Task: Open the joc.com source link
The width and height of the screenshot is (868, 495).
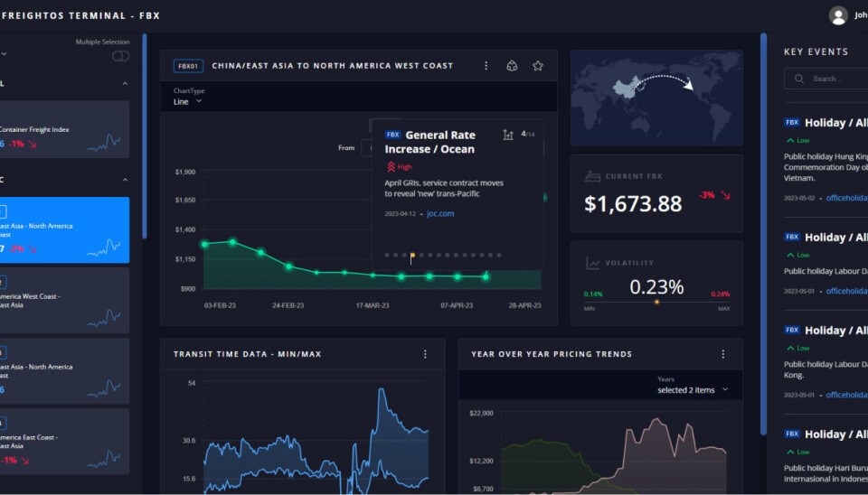Action: coord(440,214)
